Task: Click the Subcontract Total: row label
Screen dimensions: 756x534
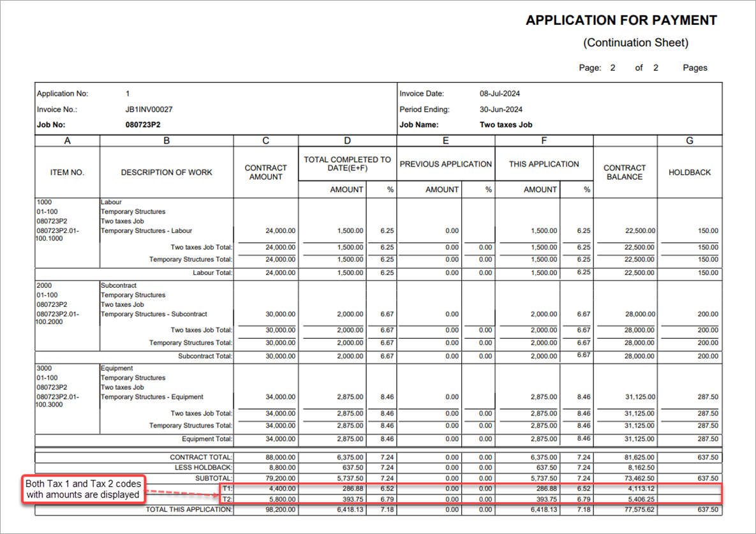Action: pos(205,356)
